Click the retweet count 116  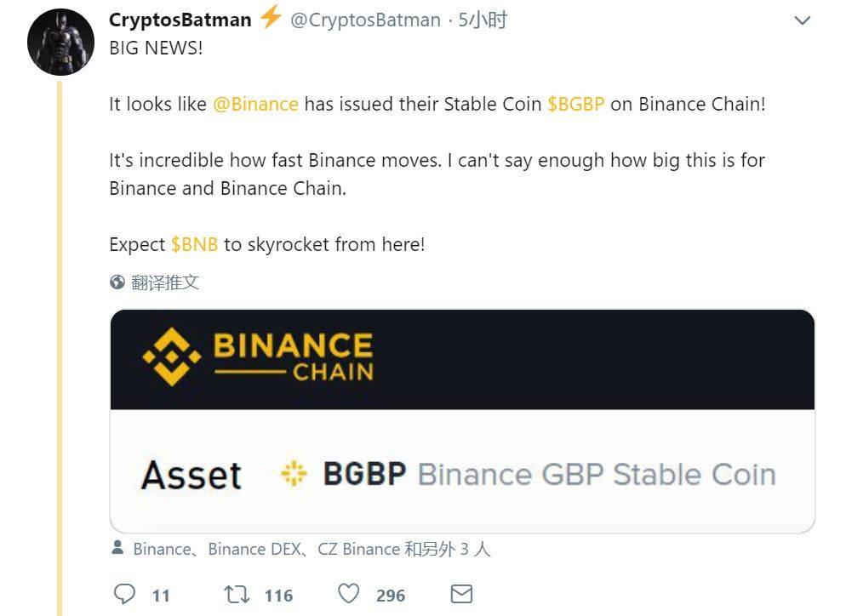[279, 596]
